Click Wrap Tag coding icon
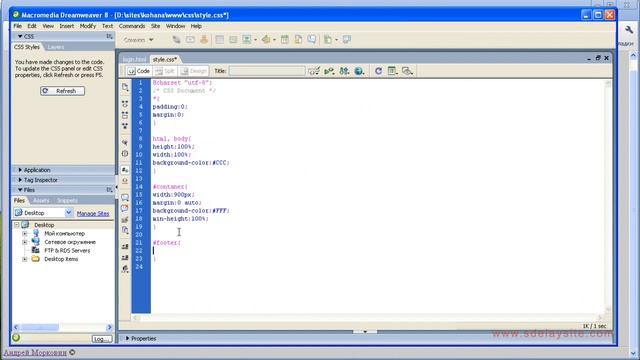The width and height of the screenshot is (640, 360). (125, 220)
